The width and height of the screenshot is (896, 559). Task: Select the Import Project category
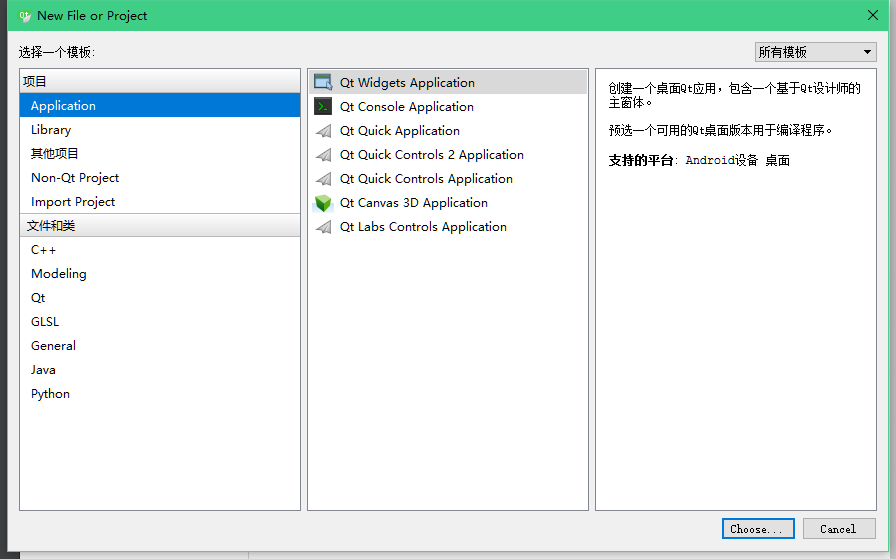click(160, 202)
